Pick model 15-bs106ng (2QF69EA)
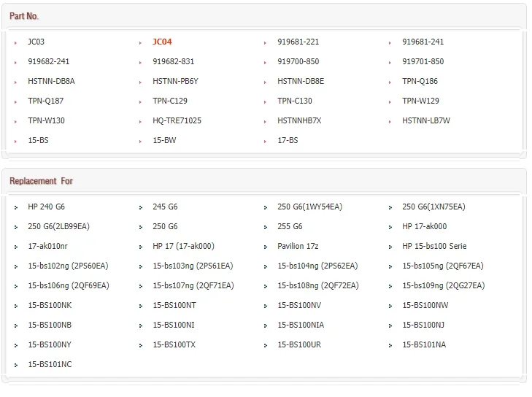532x397 pixels. [69, 285]
